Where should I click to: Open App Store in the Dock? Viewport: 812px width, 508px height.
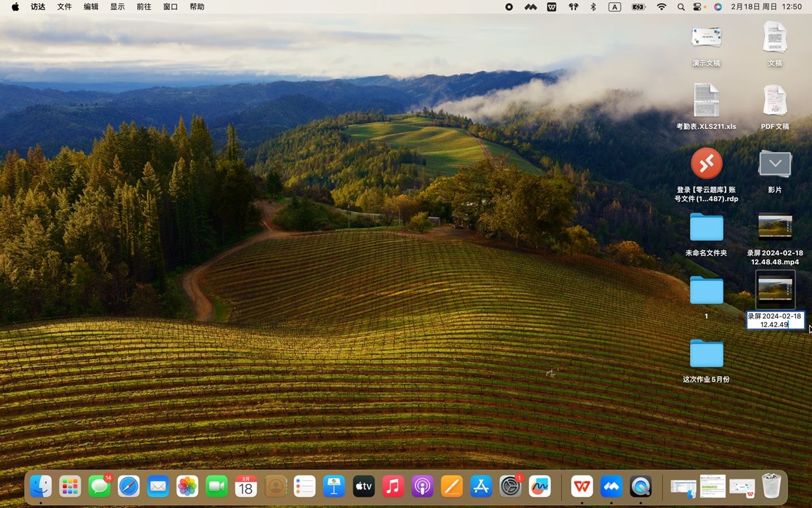coord(481,486)
